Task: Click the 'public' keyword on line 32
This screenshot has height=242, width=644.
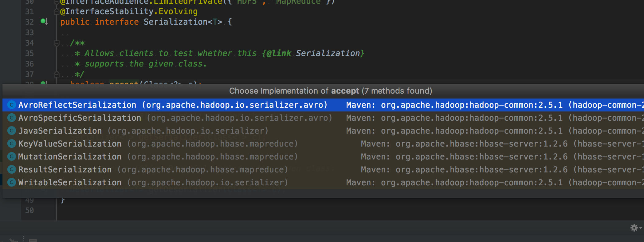Action: click(75, 22)
